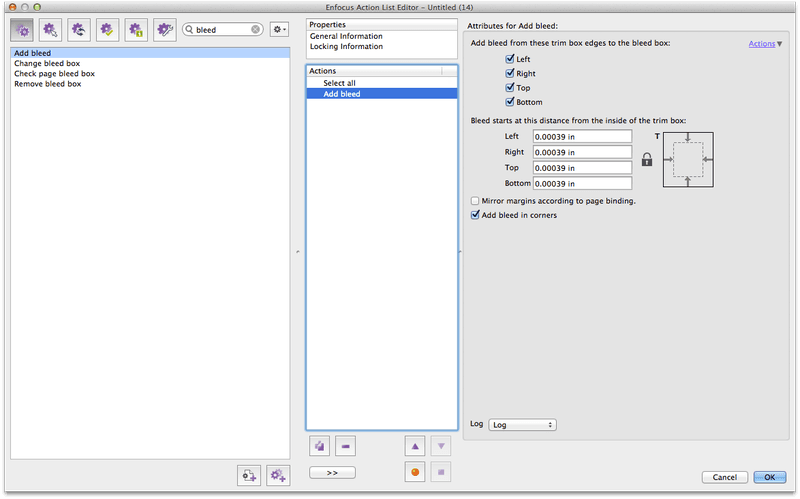
Task: Click the Left distance input field
Action: click(x=582, y=137)
